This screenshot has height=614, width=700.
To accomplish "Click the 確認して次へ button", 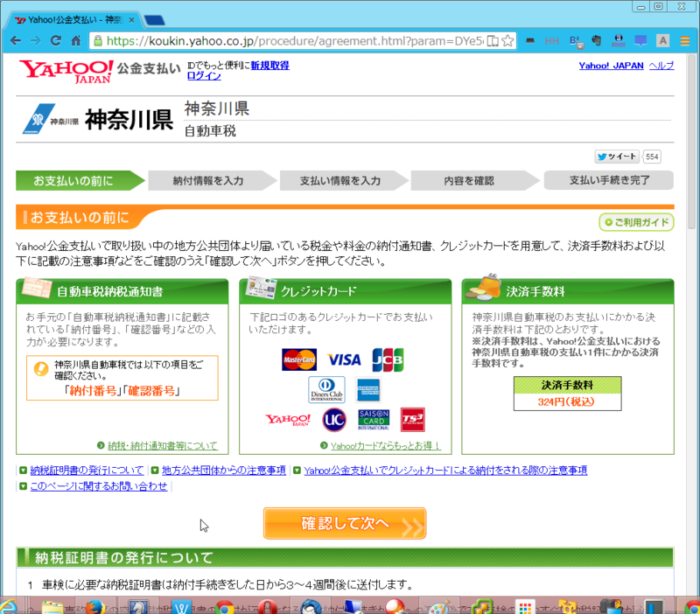I will pos(345,523).
